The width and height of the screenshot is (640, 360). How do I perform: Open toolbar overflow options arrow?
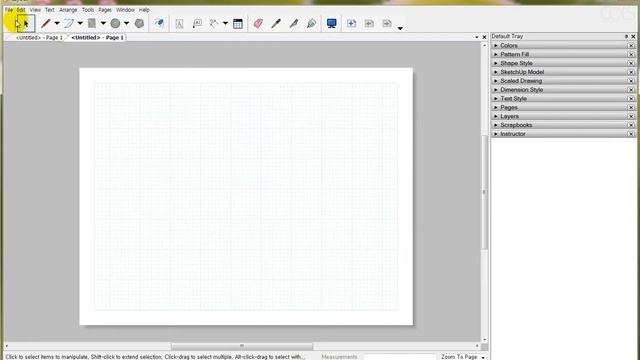(x=400, y=28)
